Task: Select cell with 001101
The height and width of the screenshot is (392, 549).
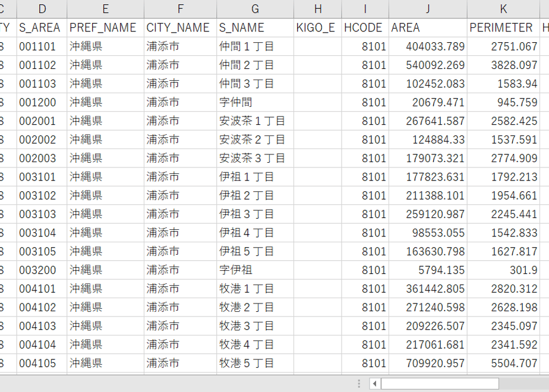Action: click(x=42, y=46)
